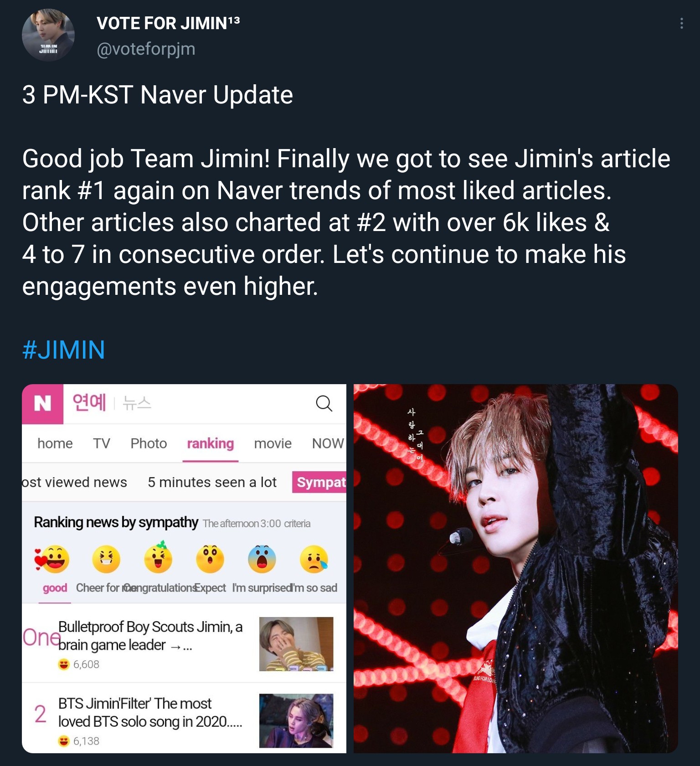Viewport: 700px width, 766px height.
Task: Open the #JIMIN hashtag
Action: [63, 350]
